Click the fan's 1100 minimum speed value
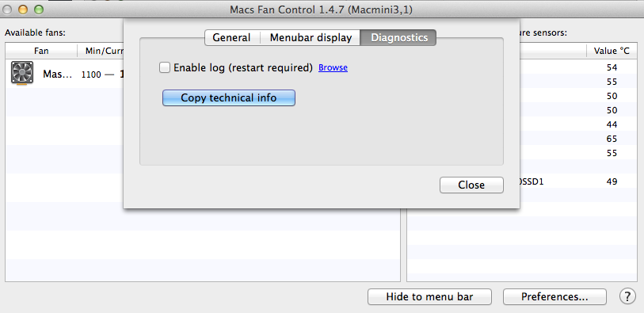644x313 pixels. tap(91, 74)
